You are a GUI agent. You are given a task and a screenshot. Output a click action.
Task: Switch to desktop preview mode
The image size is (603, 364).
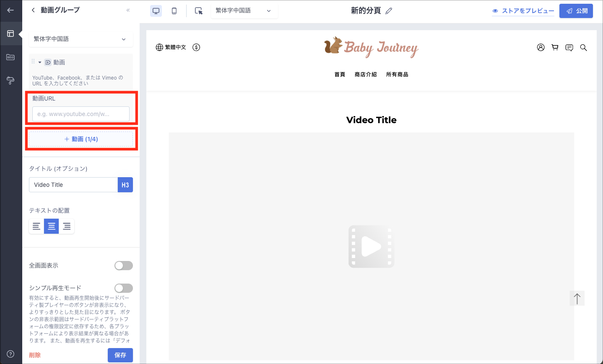[156, 11]
